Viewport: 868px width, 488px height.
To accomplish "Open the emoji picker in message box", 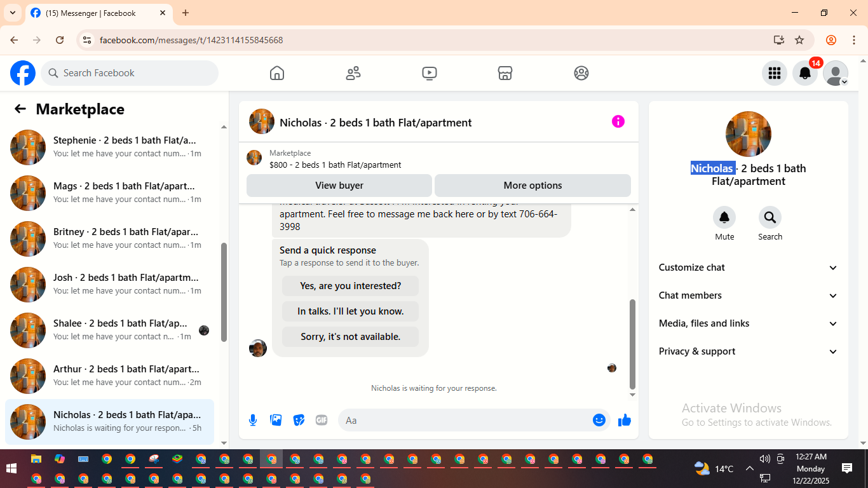I will [599, 420].
